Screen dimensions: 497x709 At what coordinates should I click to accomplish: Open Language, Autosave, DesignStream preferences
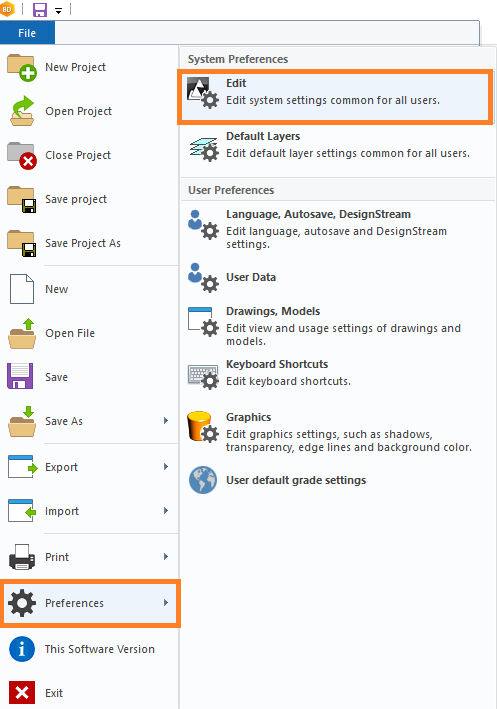(336, 229)
